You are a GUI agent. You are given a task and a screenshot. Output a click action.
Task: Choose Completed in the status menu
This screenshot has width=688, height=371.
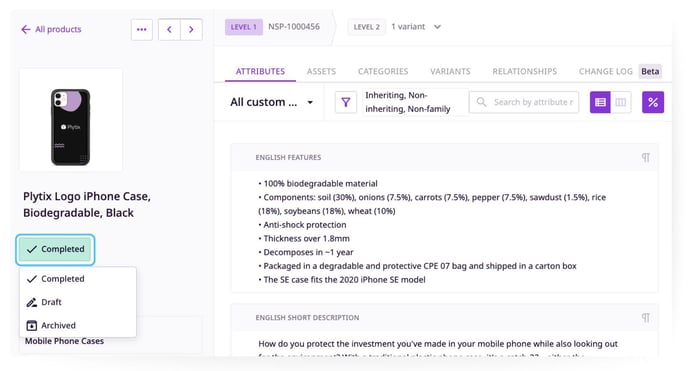pyautogui.click(x=78, y=279)
